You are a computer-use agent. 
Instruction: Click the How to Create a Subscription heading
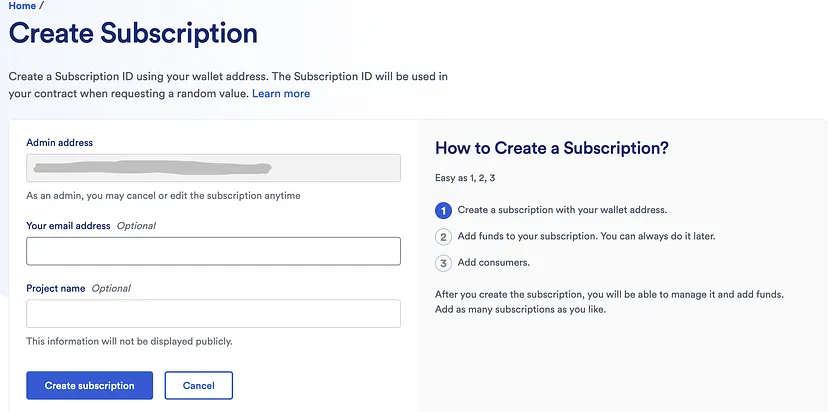pos(552,148)
